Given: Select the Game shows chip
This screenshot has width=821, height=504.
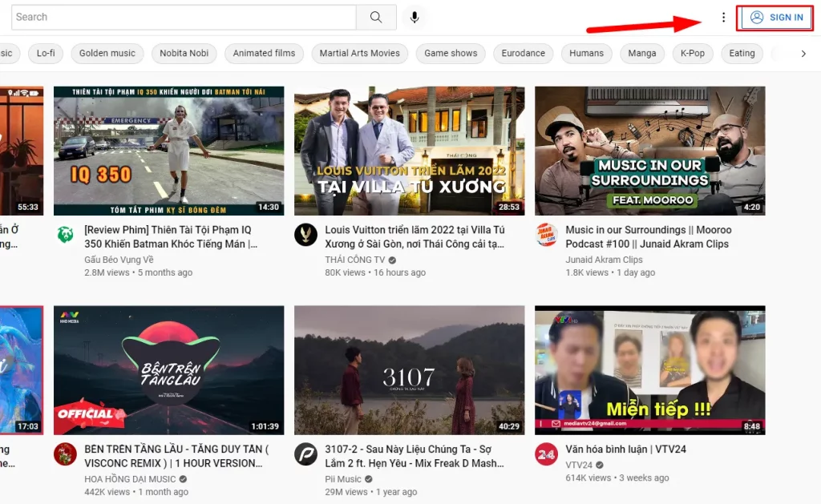Looking at the screenshot, I should coord(451,53).
